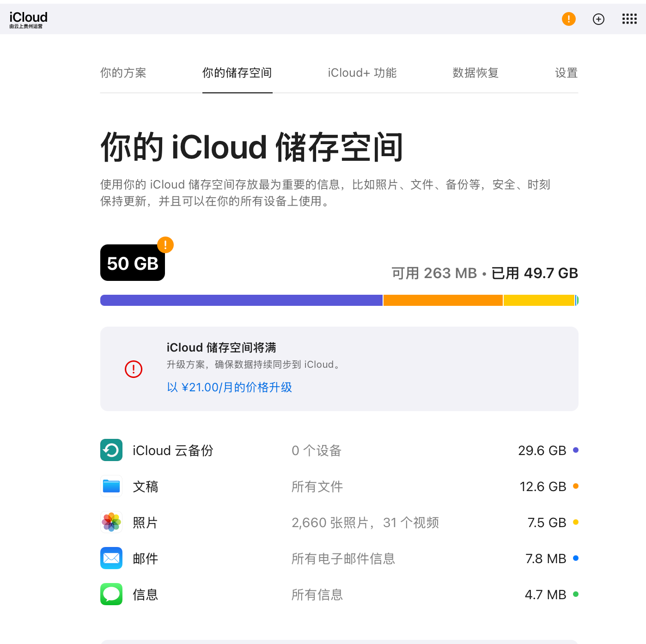The height and width of the screenshot is (644, 646).
Task: Click the 4.7 MB size value
Action: click(x=546, y=595)
